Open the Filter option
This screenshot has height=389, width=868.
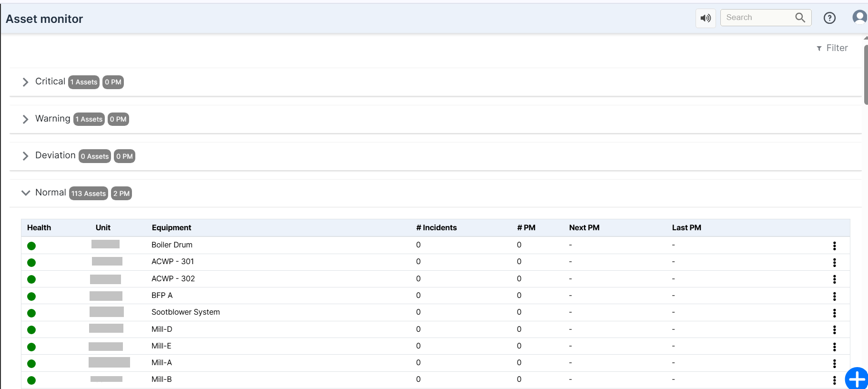pyautogui.click(x=832, y=48)
